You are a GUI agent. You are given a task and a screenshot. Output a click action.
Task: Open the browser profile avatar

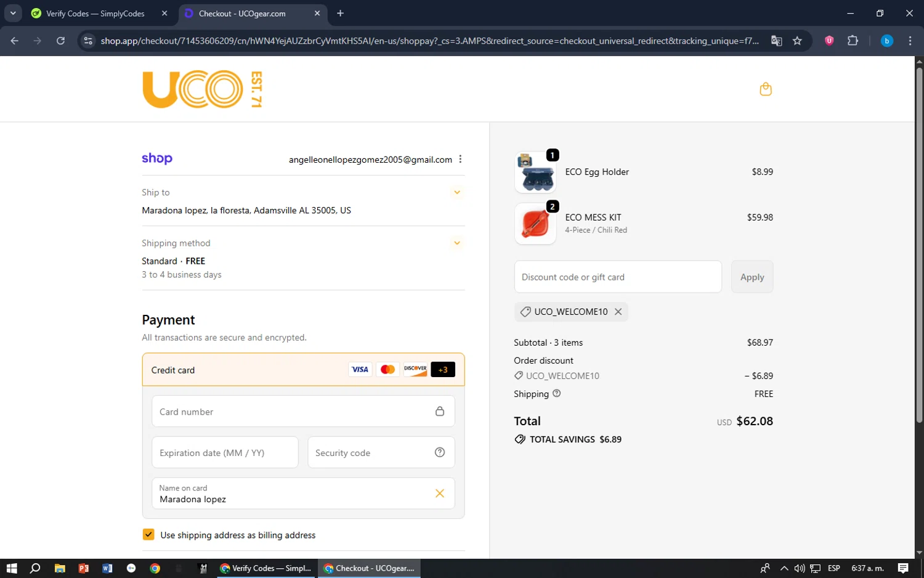[x=887, y=41]
